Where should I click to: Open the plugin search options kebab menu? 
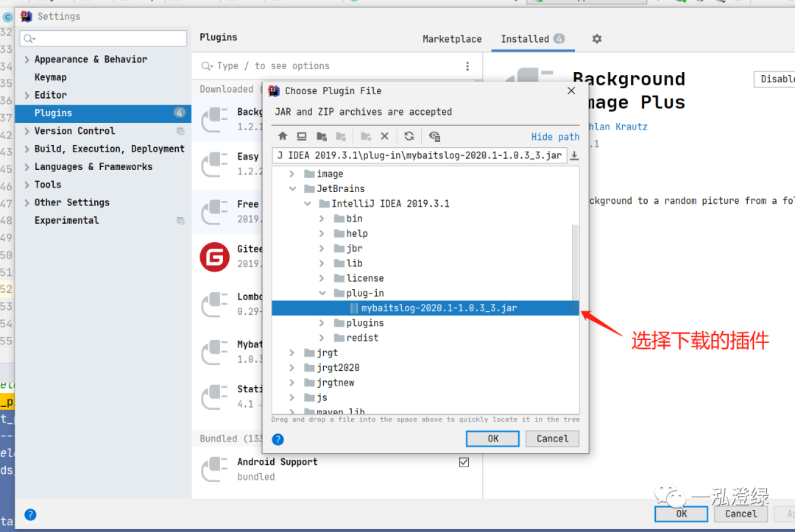(469, 66)
